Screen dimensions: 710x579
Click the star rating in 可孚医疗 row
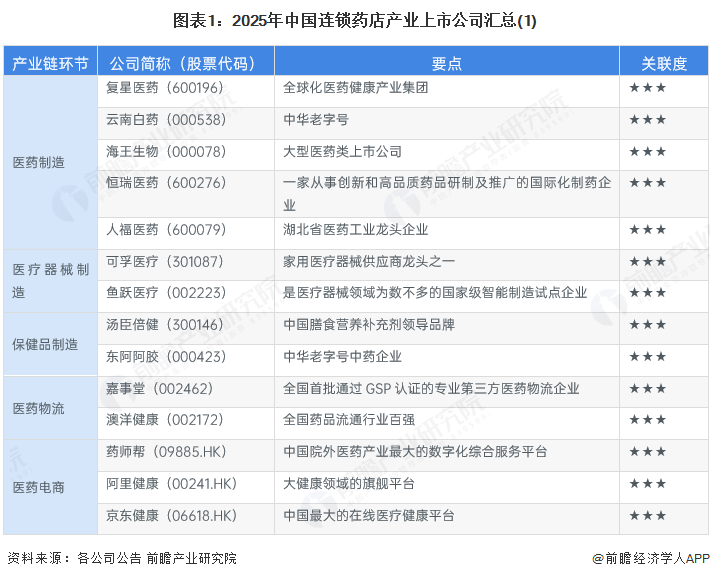pyautogui.click(x=648, y=262)
